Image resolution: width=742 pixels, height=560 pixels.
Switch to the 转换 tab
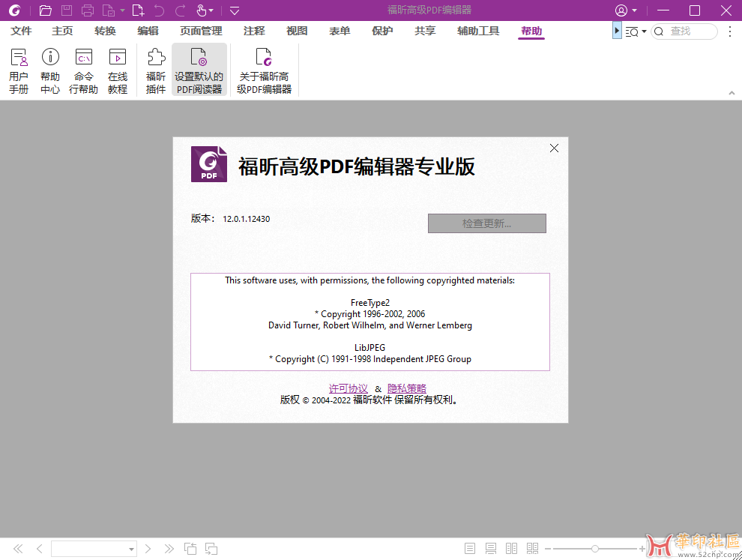click(105, 31)
